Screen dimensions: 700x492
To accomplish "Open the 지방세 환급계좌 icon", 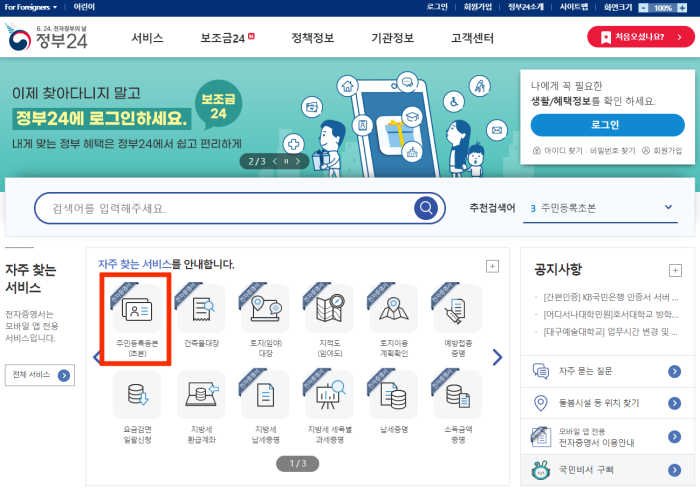I will [201, 395].
